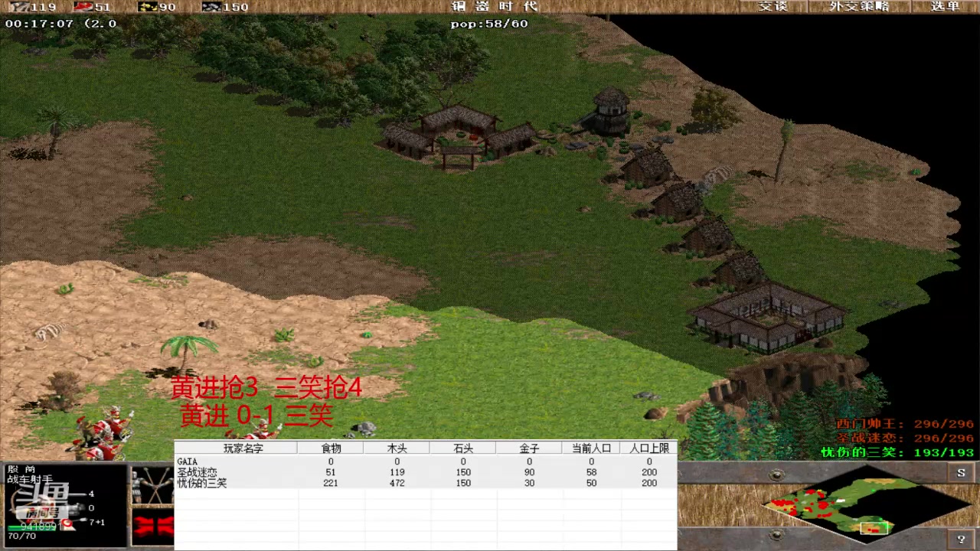Click the gold resource icon showing 90

click(147, 7)
